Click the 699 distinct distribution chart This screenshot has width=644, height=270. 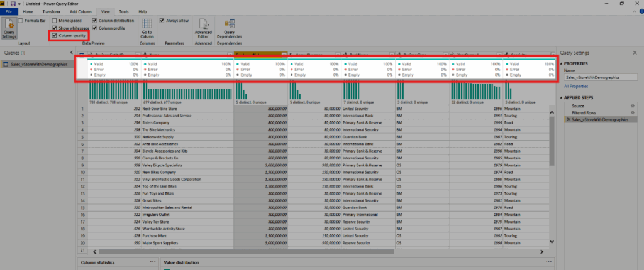pyautogui.click(x=187, y=89)
